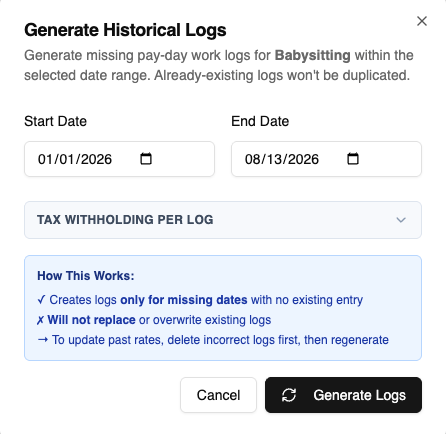Select the month 08 in End Date
Screen dimensions: 446x434
pyautogui.click(x=252, y=159)
